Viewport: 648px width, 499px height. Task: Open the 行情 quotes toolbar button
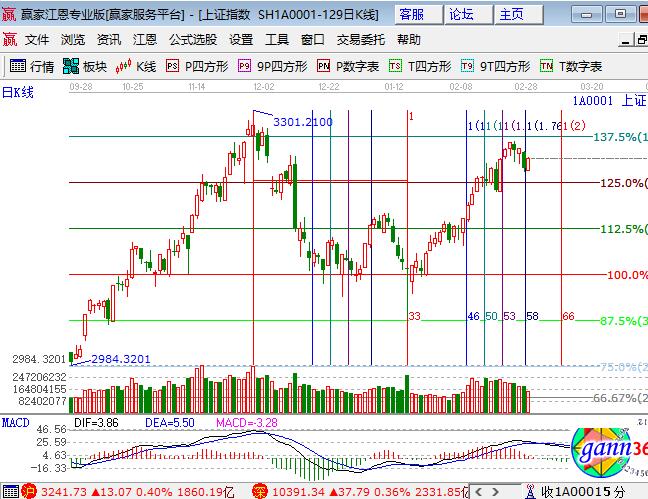click(x=32, y=66)
